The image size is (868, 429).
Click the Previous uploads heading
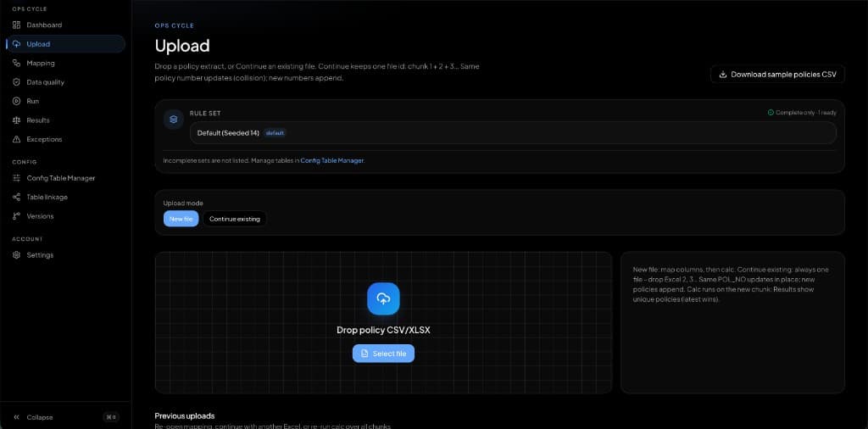pos(184,415)
